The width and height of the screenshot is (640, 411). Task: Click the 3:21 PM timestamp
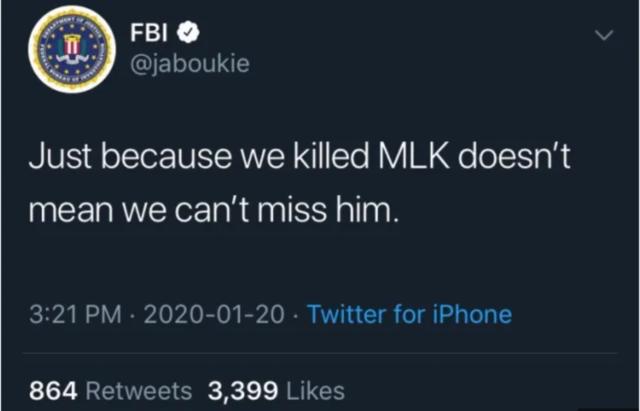pyautogui.click(x=75, y=315)
